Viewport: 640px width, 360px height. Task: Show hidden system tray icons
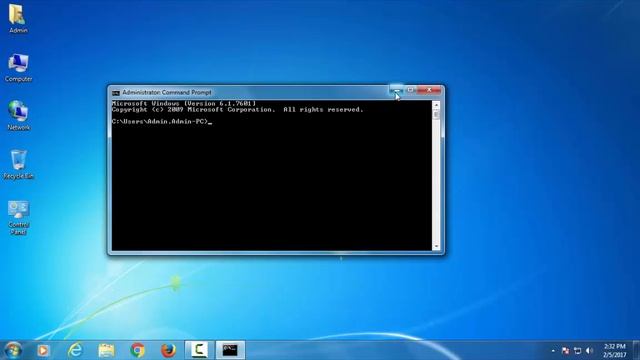(553, 351)
